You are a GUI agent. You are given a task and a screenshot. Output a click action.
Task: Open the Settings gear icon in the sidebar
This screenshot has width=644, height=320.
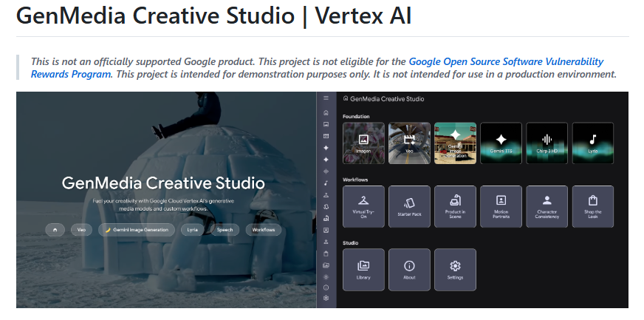point(326,299)
